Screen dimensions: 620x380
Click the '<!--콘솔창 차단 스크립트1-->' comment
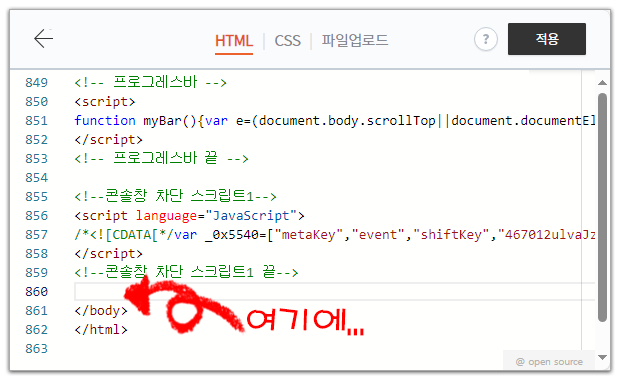click(175, 196)
